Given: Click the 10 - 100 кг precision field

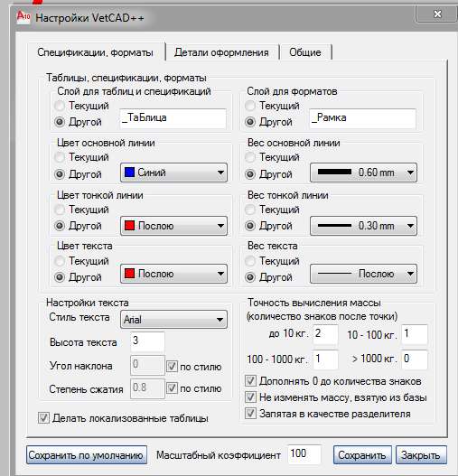Looking at the screenshot, I should tap(415, 334).
